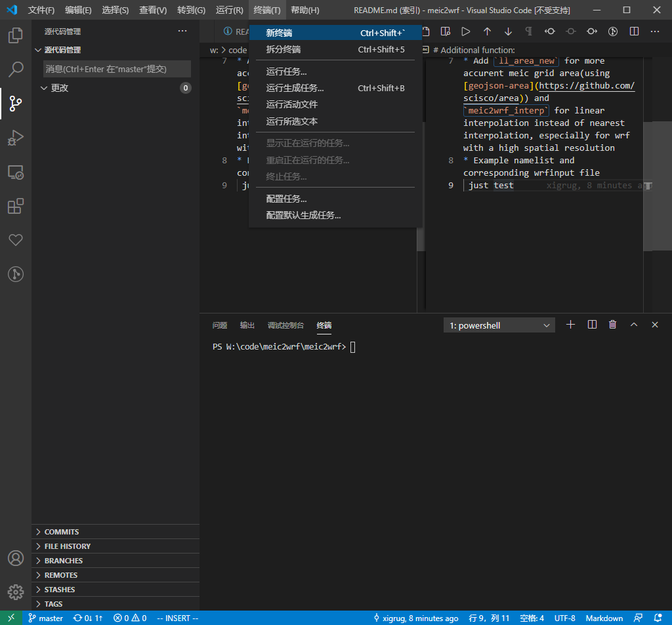Expand the COMMITS section
Viewport: 672px width, 625px height.
pos(115,532)
